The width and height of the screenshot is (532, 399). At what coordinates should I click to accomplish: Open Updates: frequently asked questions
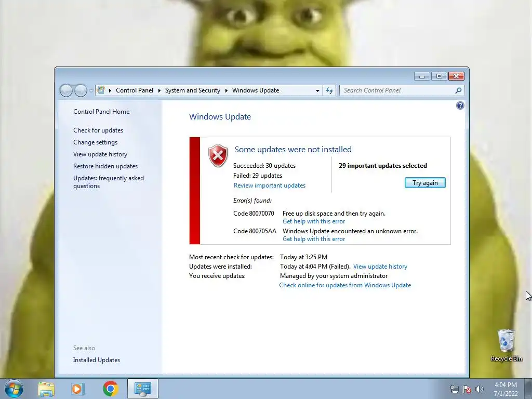click(109, 182)
